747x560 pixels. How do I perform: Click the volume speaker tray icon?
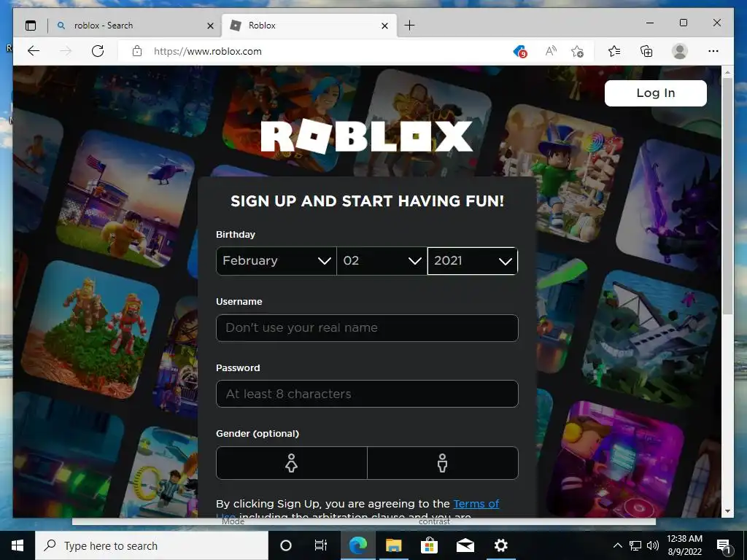click(x=653, y=545)
